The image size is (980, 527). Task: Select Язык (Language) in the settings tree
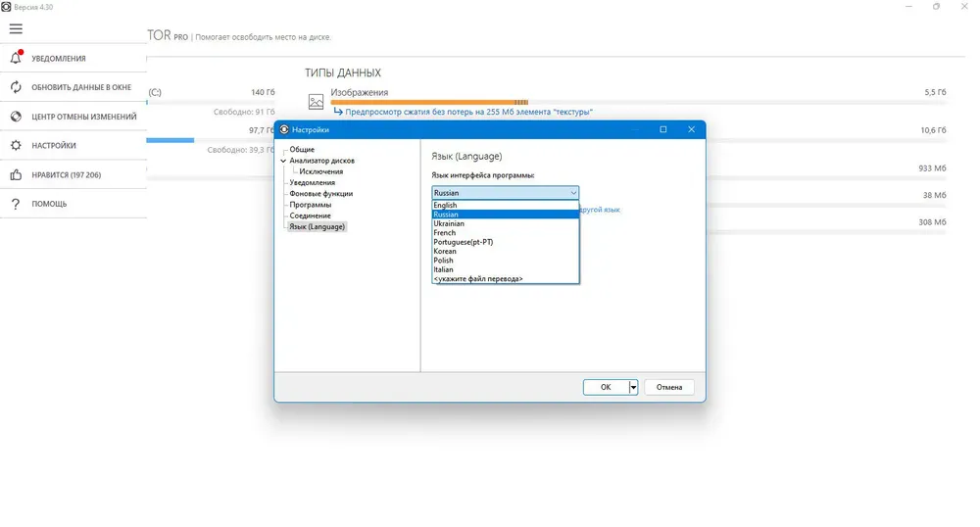click(x=317, y=226)
